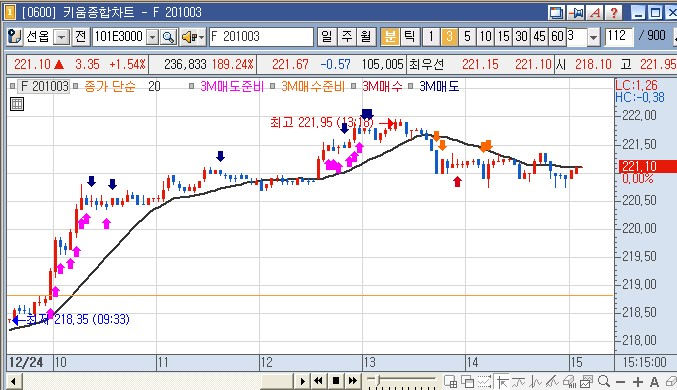The height and width of the screenshot is (390, 677).
Task: Click the 전 button next to 선옵
Action: point(81,37)
